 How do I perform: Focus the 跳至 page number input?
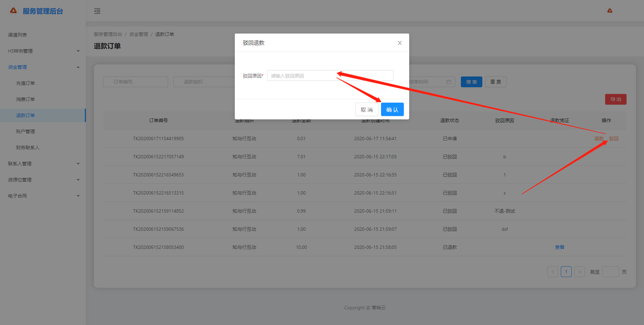coord(611,272)
